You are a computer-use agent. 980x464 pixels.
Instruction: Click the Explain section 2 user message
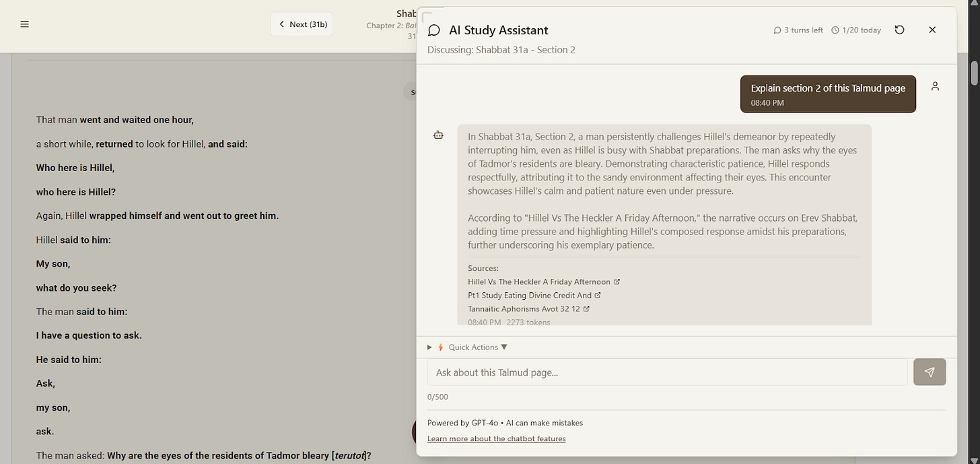tap(828, 94)
